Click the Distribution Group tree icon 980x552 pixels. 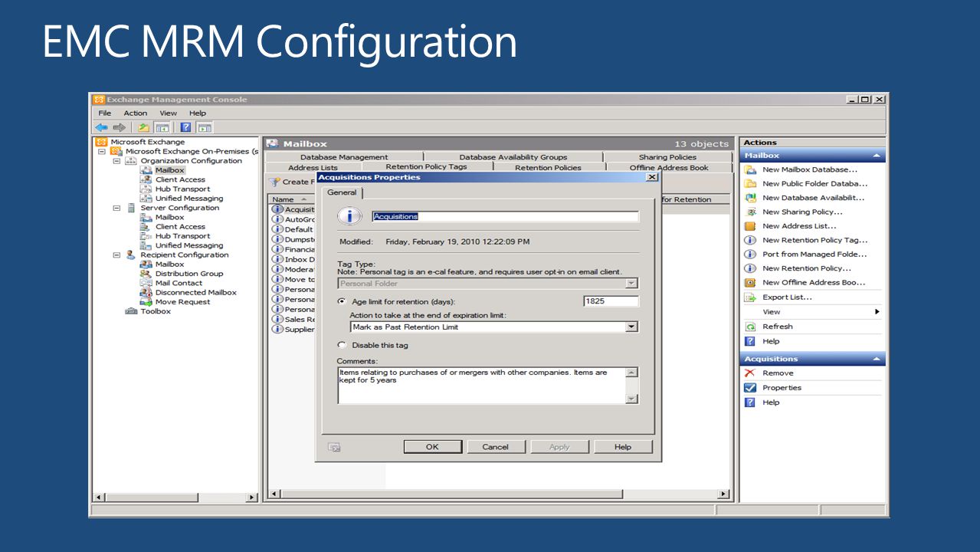point(146,274)
